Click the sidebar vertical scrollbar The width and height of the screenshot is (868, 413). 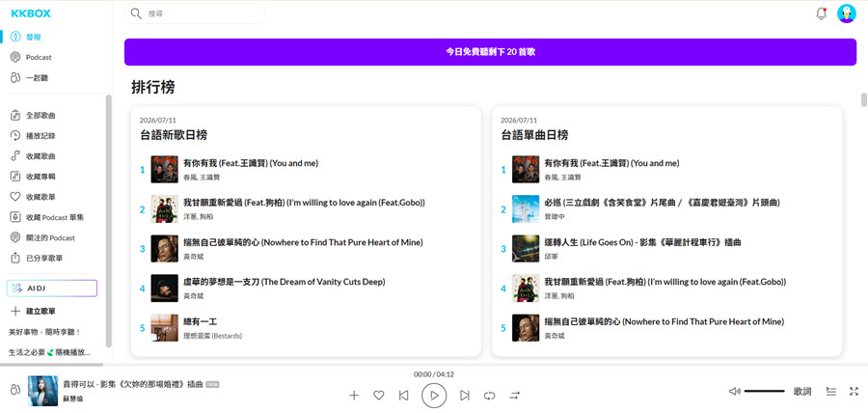click(108, 221)
